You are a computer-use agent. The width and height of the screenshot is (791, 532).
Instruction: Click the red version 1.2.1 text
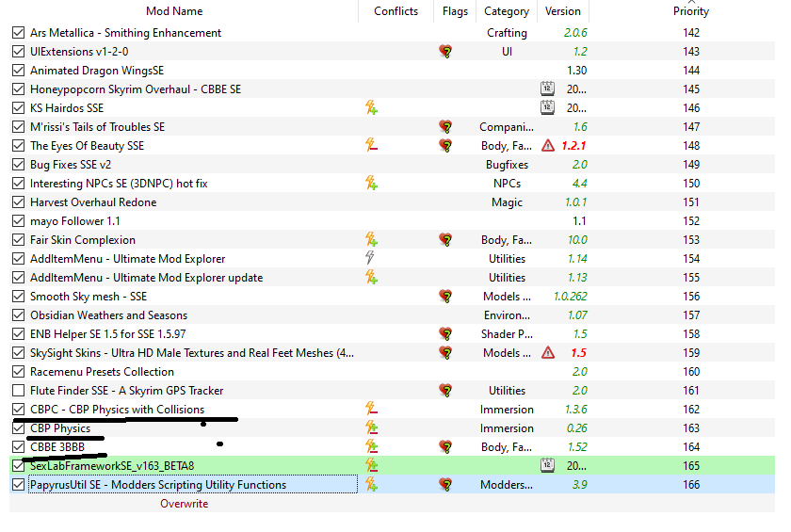tap(574, 146)
